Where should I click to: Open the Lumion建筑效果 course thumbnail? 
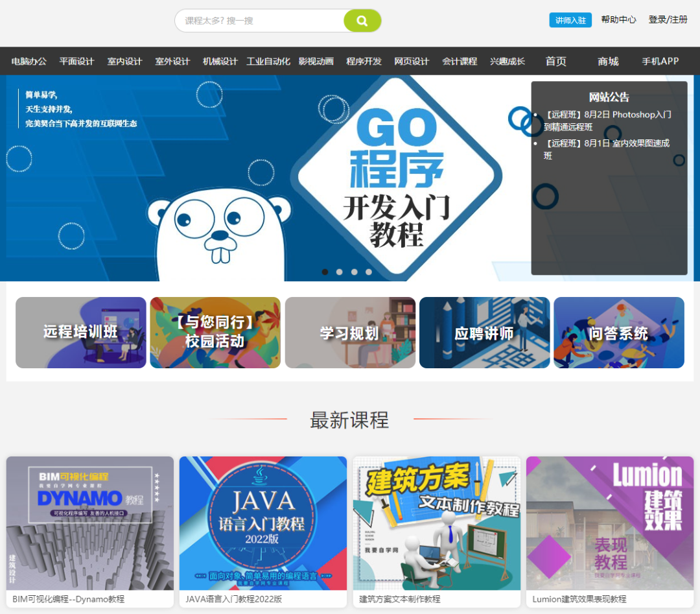pos(610,523)
